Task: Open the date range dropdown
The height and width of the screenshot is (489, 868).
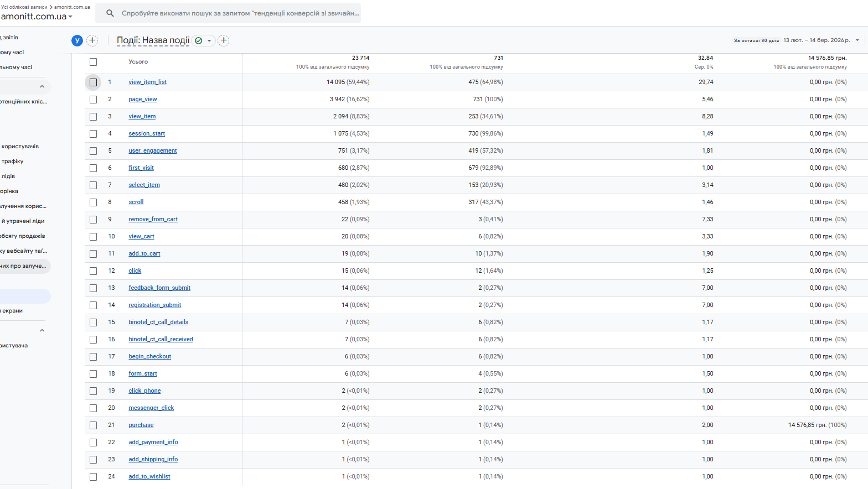Action: (x=857, y=40)
